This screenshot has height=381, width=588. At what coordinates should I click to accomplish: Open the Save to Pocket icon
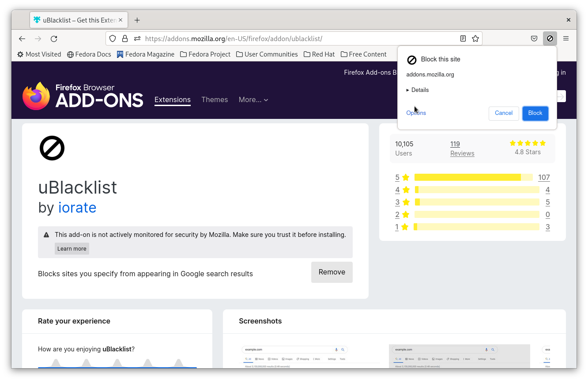click(x=534, y=38)
